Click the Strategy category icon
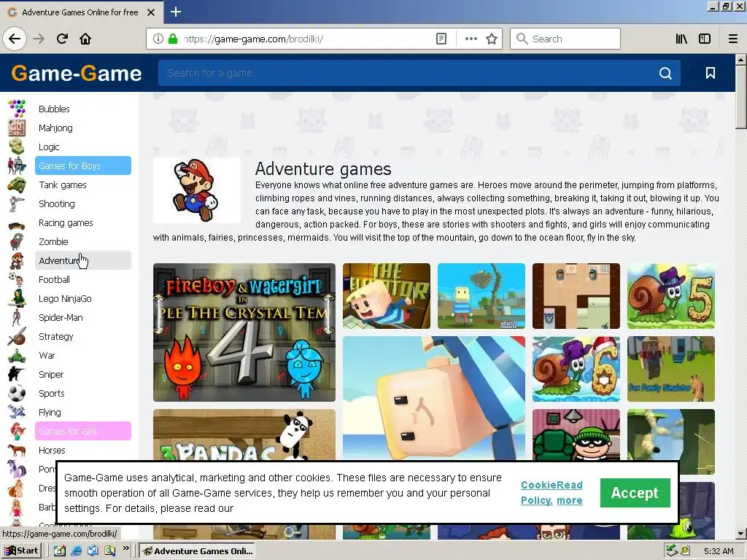Viewport: 747px width, 560px height. pos(17,337)
